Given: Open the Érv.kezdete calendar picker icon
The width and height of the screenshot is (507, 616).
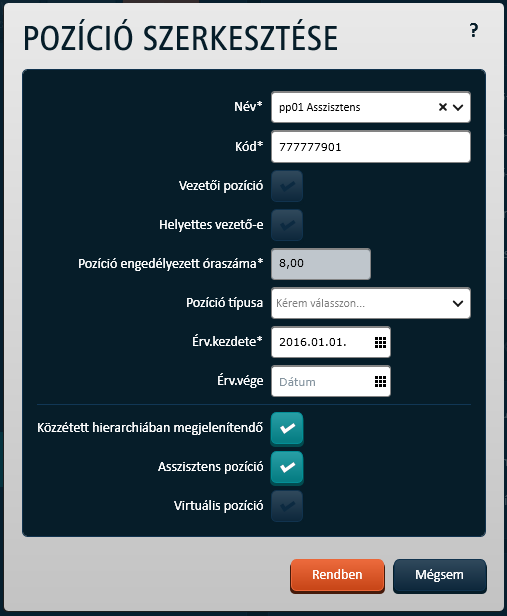Looking at the screenshot, I should 380,343.
